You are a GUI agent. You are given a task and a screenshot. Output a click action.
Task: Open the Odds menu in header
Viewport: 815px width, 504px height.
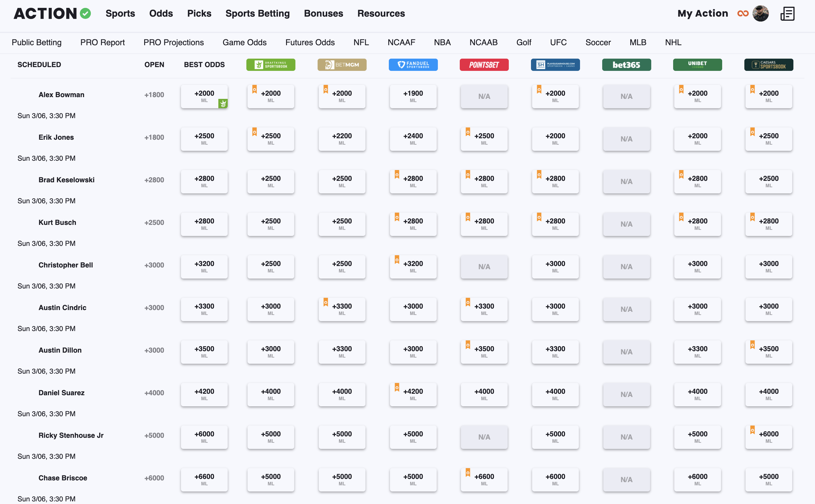coord(161,14)
